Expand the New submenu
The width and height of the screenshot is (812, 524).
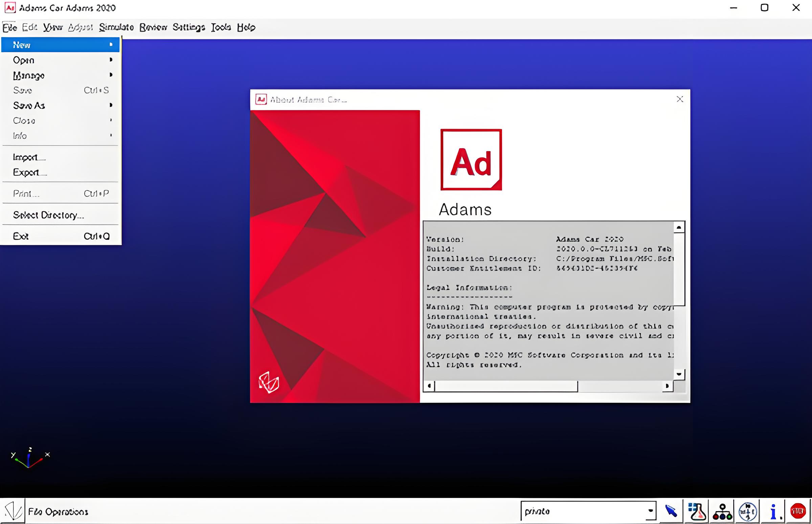[x=60, y=45]
